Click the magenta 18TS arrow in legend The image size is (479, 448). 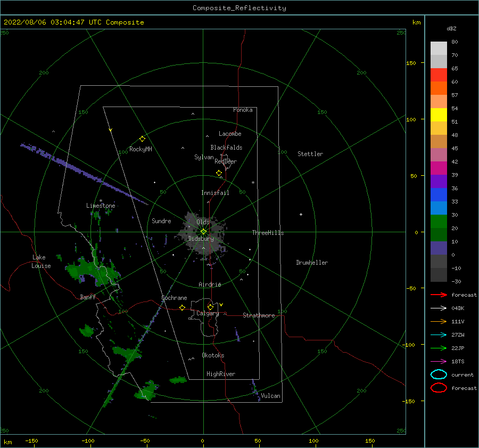(439, 362)
